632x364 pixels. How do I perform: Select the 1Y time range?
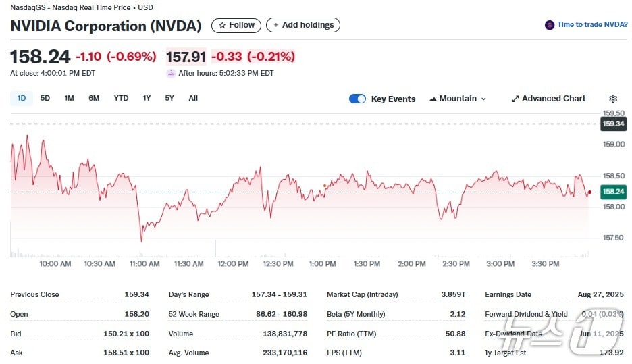(147, 98)
